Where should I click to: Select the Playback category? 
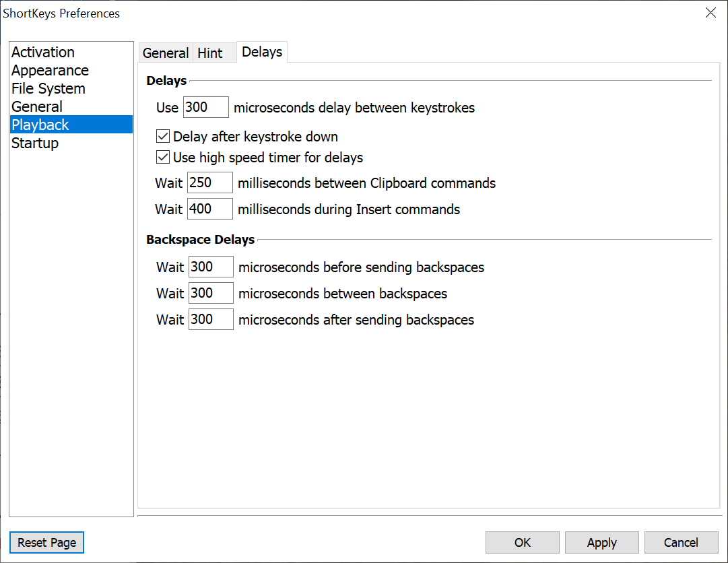point(40,125)
